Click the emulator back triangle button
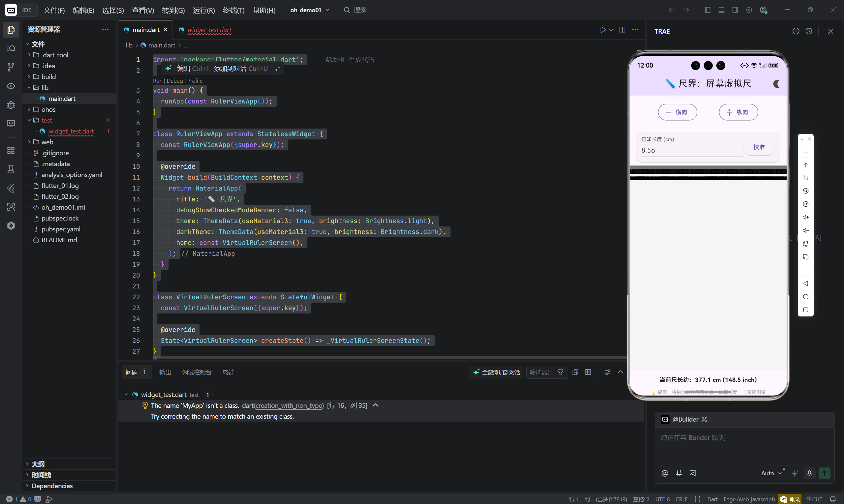 (x=806, y=283)
